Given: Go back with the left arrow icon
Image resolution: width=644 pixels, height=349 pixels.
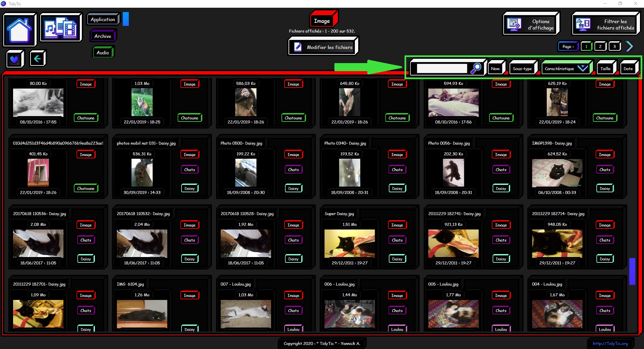Looking at the screenshot, I should [x=38, y=59].
